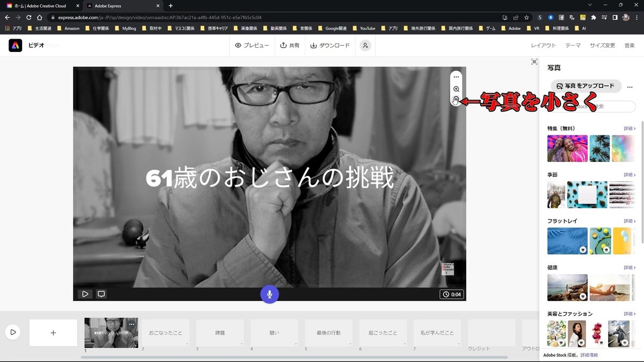Open the speech bubble caption icon on canvas

101,294
